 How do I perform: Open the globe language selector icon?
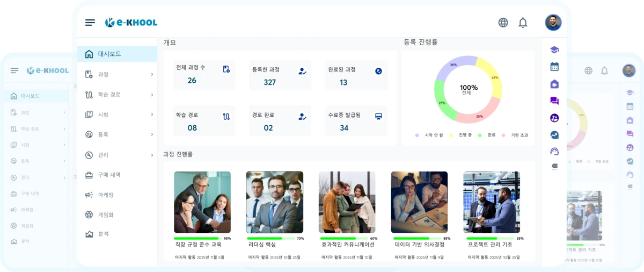[503, 23]
